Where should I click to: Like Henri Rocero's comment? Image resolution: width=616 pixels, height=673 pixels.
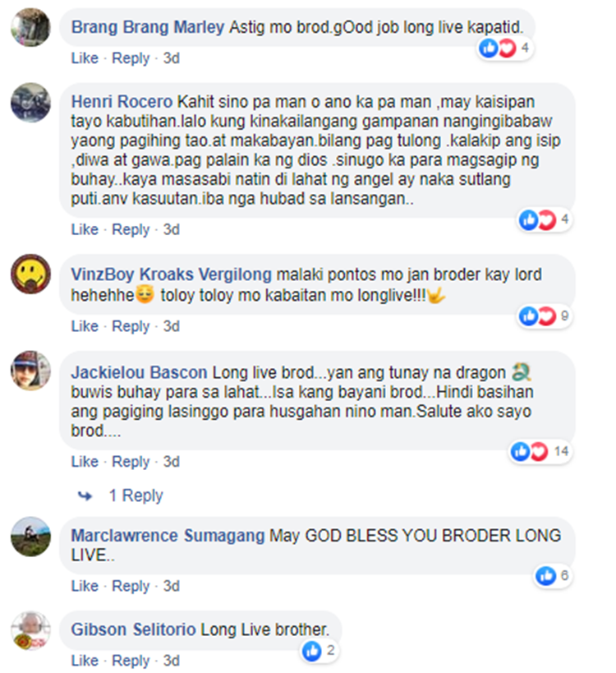(x=85, y=229)
